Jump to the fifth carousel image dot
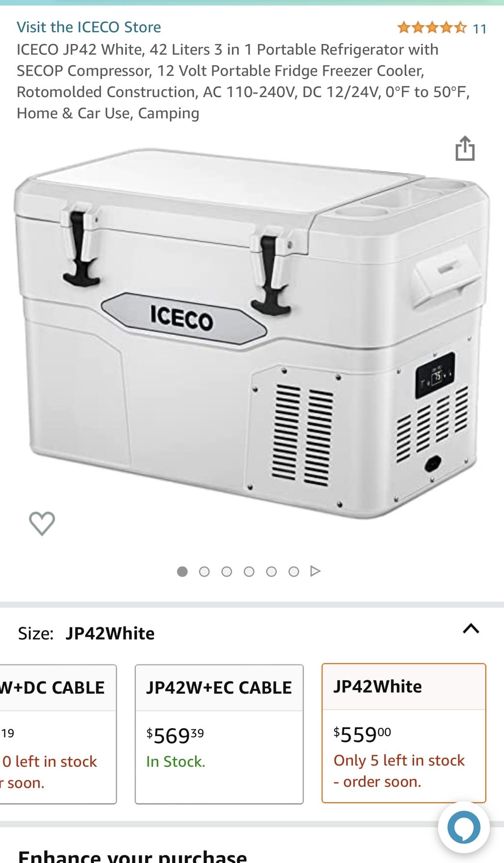This screenshot has width=504, height=863. click(271, 571)
